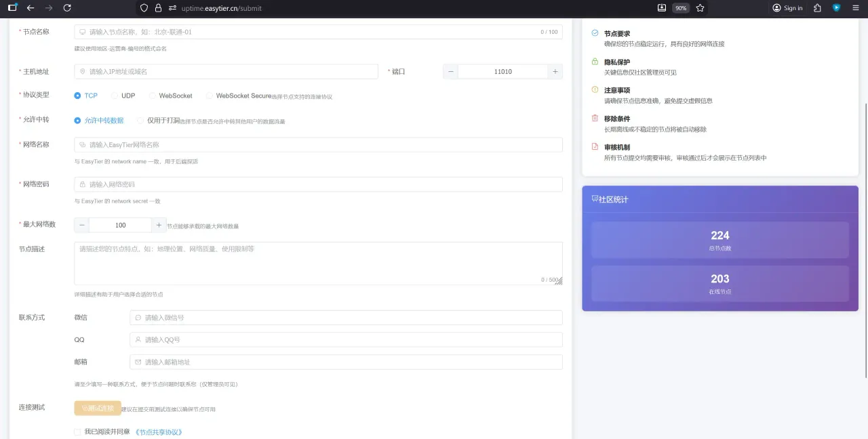This screenshot has width=868, height=439.
Task: Click the site permissions icon beside the lock
Action: [x=173, y=8]
